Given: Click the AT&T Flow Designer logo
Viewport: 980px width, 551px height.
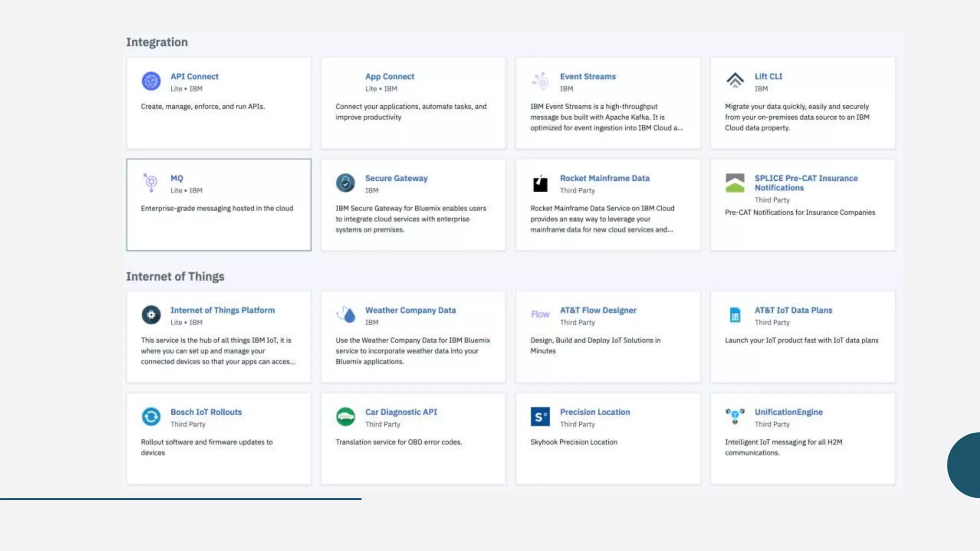Looking at the screenshot, I should (x=540, y=314).
